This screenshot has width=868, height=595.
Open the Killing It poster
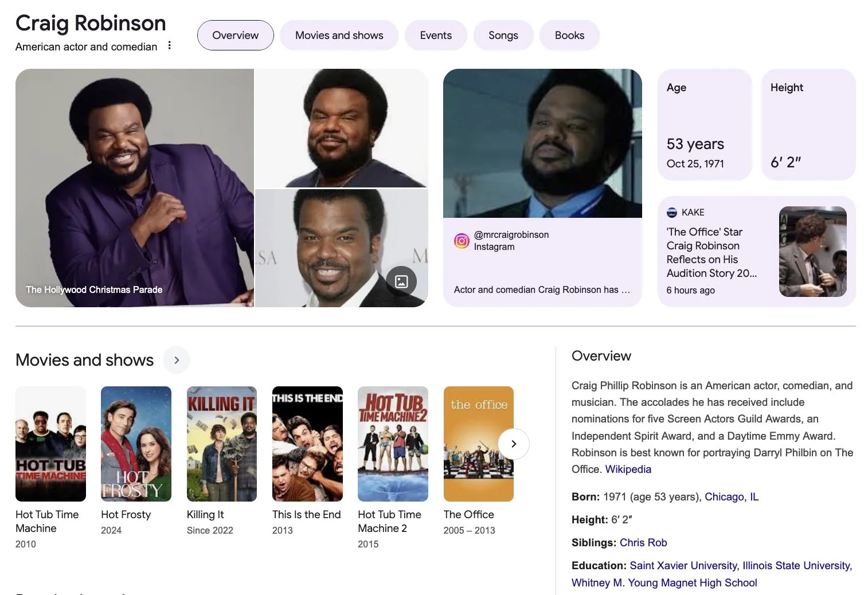coord(222,444)
